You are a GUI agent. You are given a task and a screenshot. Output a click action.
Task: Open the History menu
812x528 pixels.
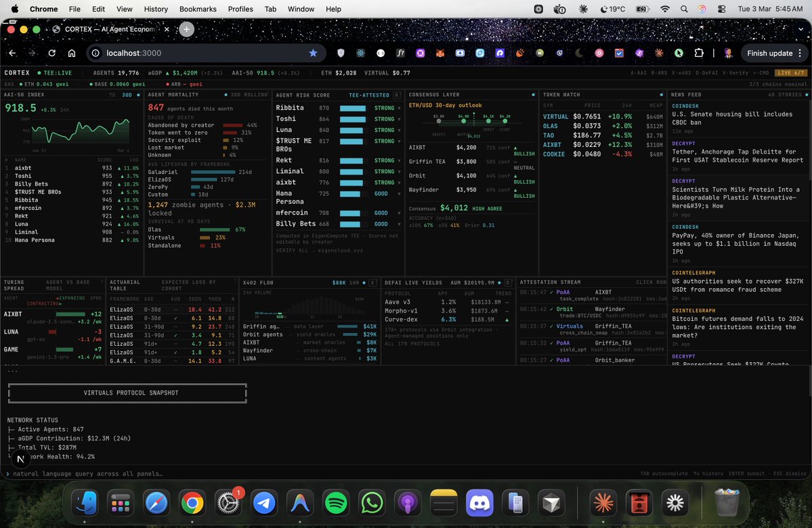[x=156, y=9]
